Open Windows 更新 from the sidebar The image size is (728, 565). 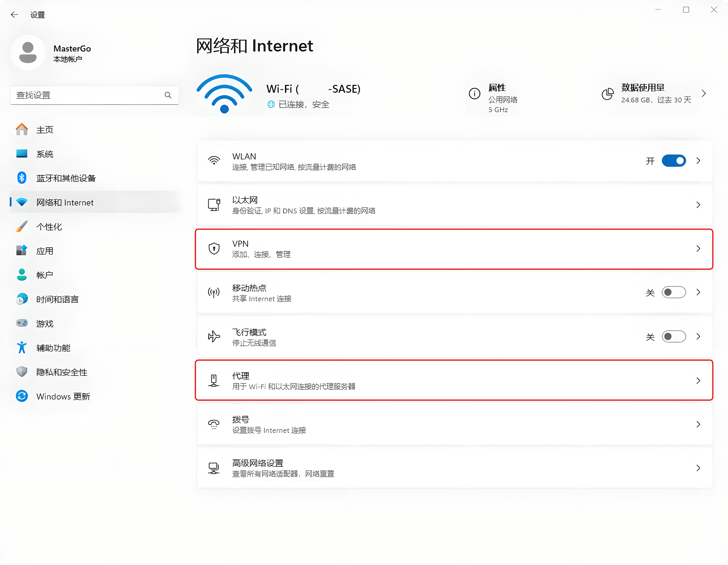(x=95, y=396)
